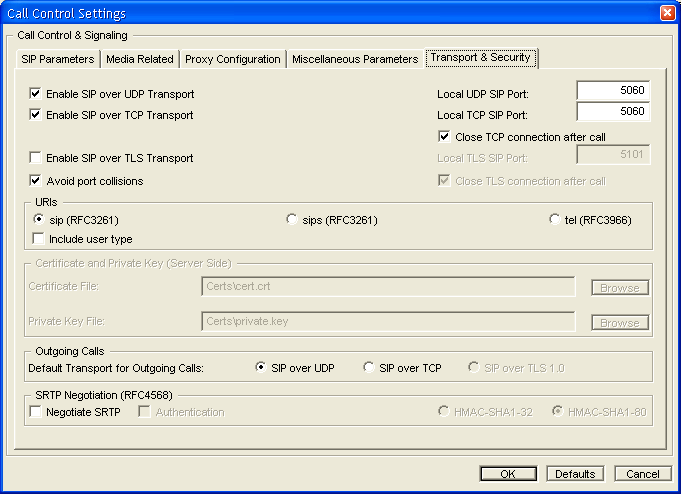Enable Negotiate SRTP checkbox
681x494 pixels.
coord(37,412)
